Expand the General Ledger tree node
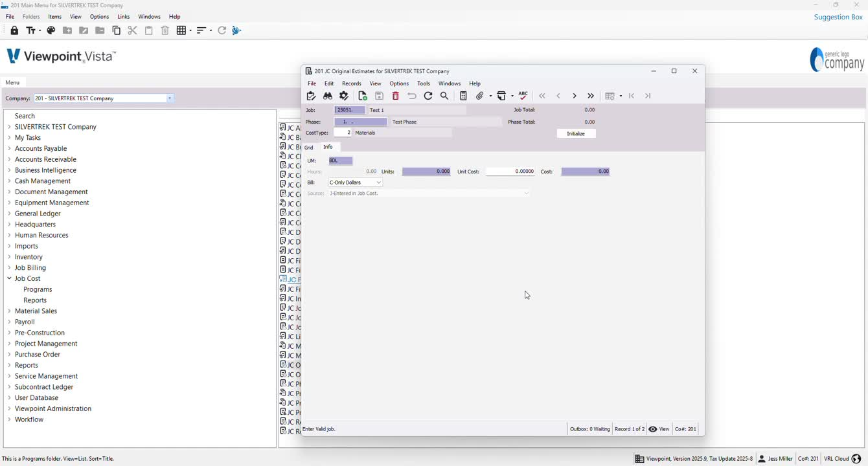 [x=9, y=214]
